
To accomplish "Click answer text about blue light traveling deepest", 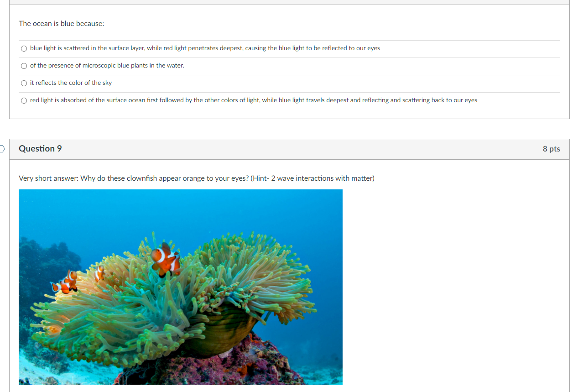I will click(x=254, y=100).
